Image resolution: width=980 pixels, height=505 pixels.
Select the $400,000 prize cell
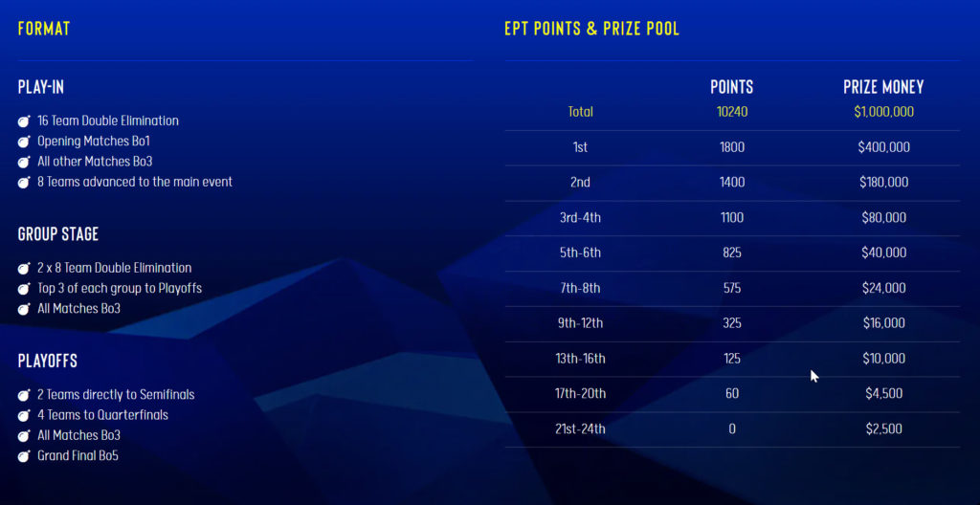883,147
